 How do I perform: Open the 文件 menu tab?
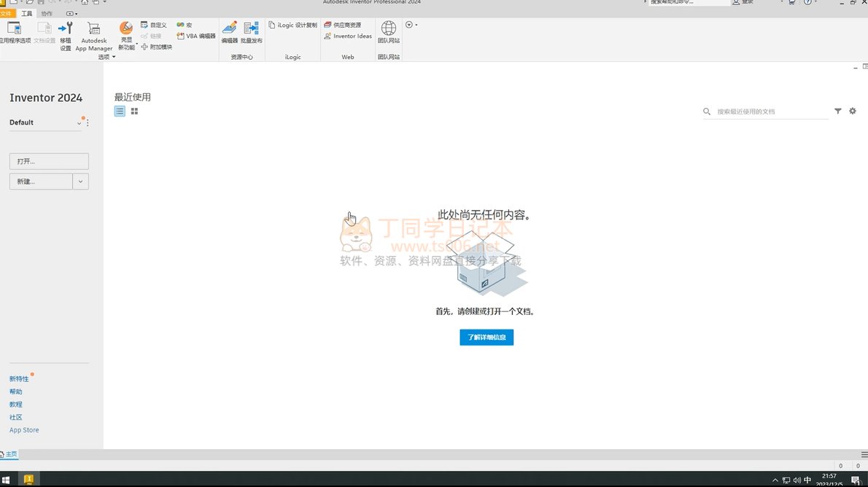tap(7, 14)
